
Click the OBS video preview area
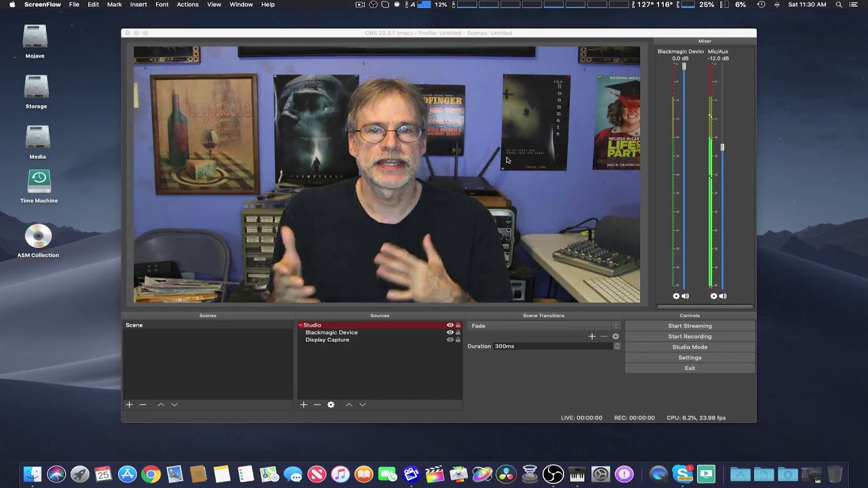point(387,174)
